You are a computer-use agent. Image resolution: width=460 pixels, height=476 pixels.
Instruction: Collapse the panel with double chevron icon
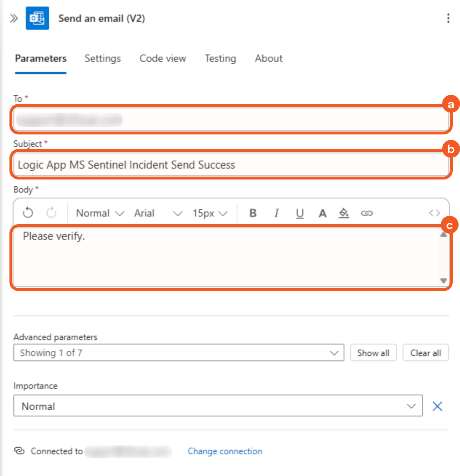pyautogui.click(x=14, y=18)
